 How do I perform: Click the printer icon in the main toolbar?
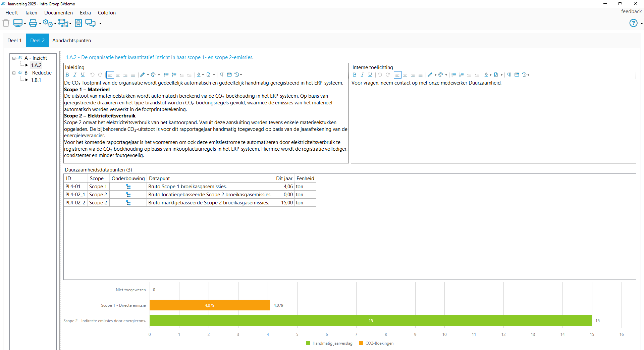(x=33, y=23)
